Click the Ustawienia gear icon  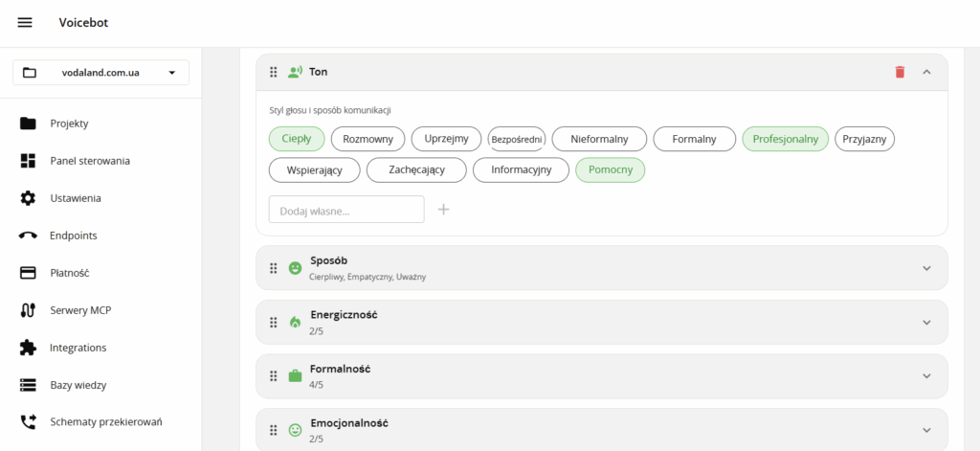tap(28, 198)
